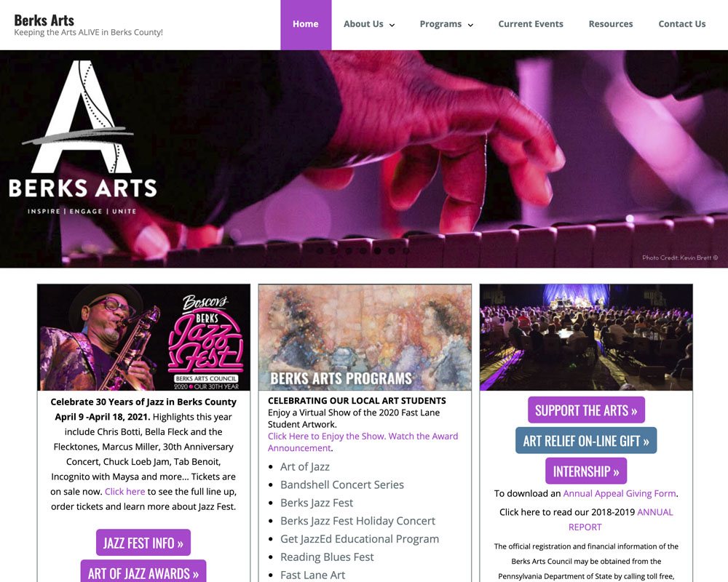The width and height of the screenshot is (728, 582).
Task: Click the Art Relief On-Line Gift button
Action: pyautogui.click(x=586, y=440)
